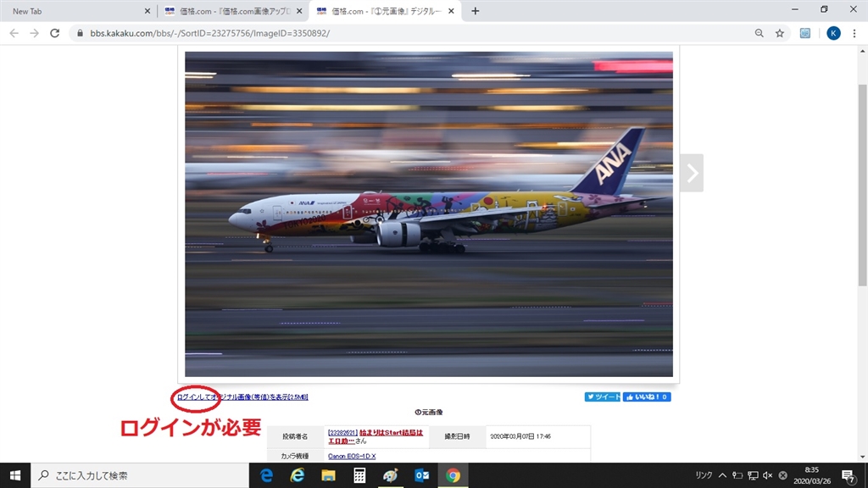Open the Canon EOS-1D X link
Image resolution: width=868 pixels, height=488 pixels.
point(352,457)
